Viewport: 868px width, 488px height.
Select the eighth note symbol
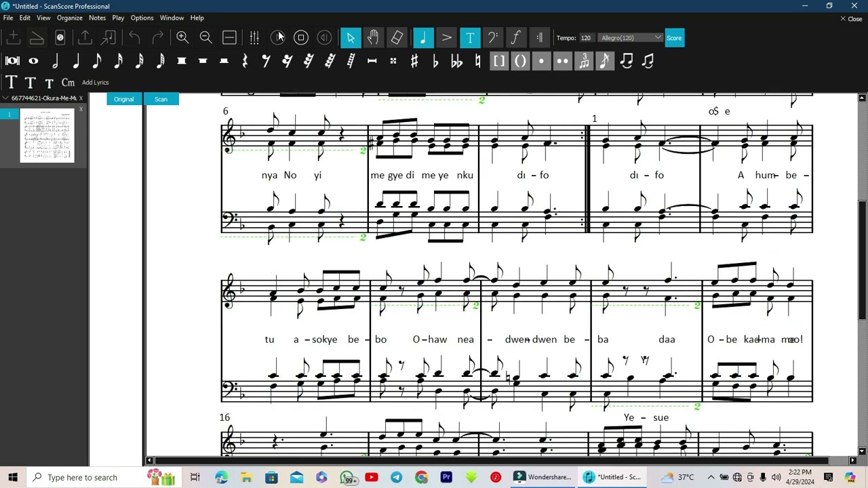pos(97,61)
